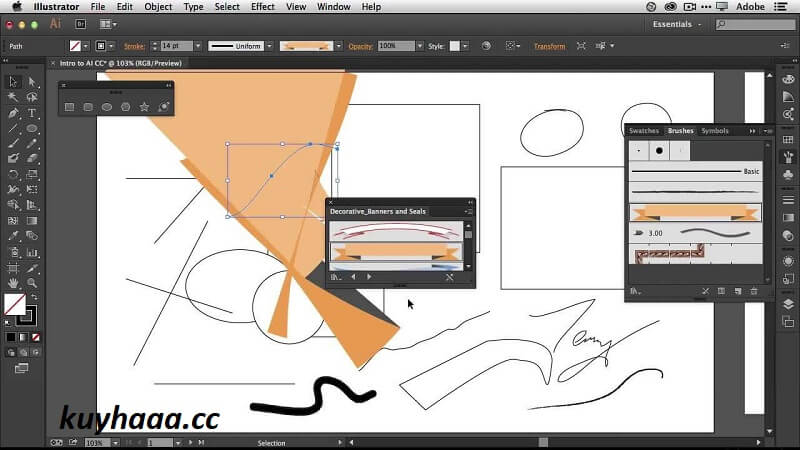Image resolution: width=800 pixels, height=450 pixels.
Task: Select the Artboard tool
Action: point(13,268)
